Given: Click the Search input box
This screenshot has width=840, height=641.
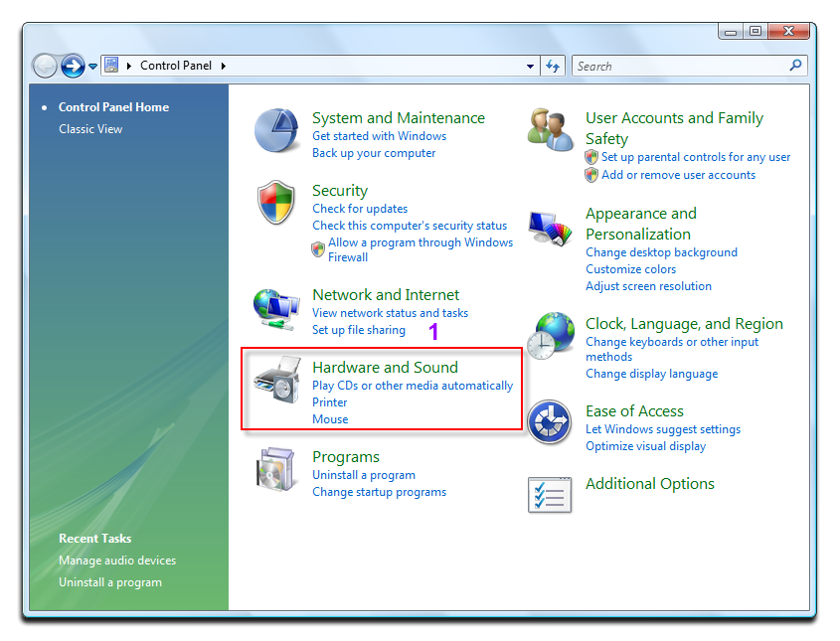Looking at the screenshot, I should (679, 67).
